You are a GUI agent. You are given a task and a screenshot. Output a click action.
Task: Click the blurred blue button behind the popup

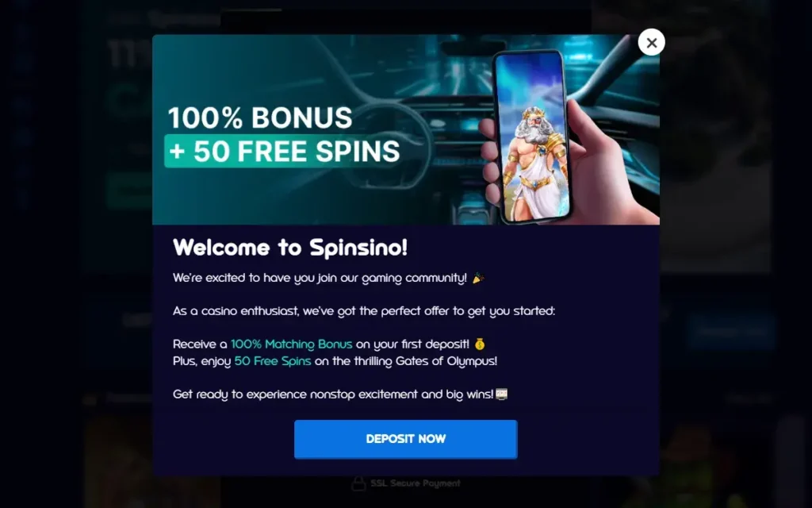731,331
